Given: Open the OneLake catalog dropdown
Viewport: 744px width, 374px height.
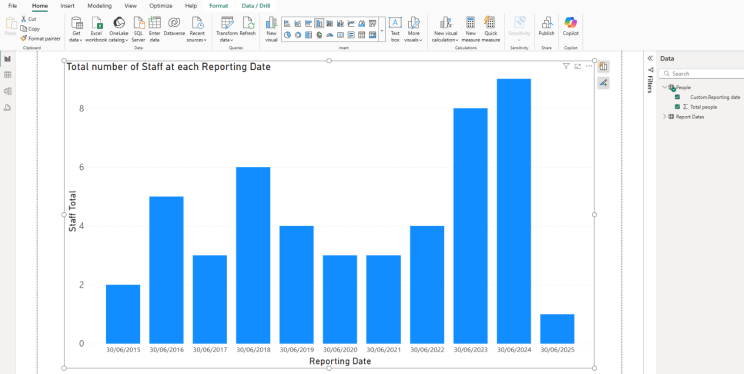Looking at the screenshot, I should [x=119, y=29].
